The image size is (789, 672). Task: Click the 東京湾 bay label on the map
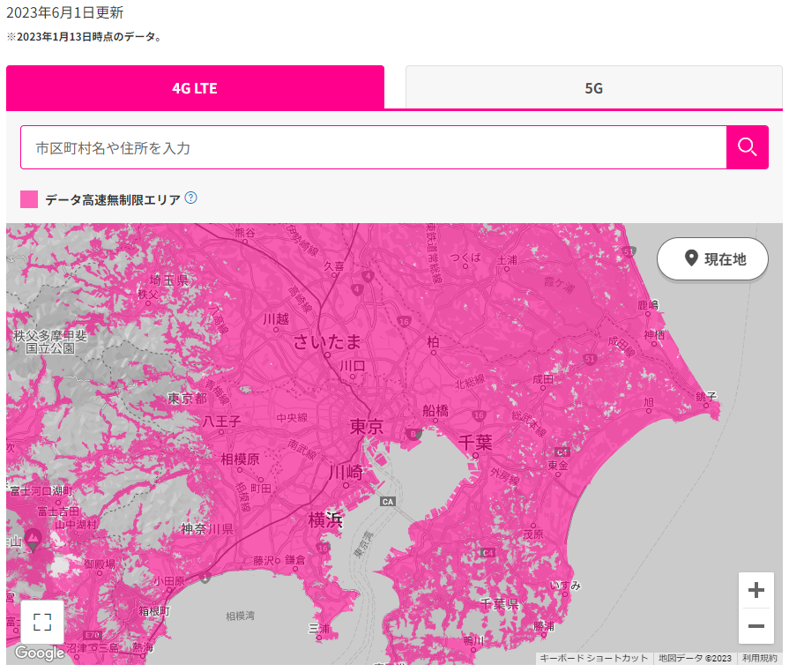[x=363, y=544]
